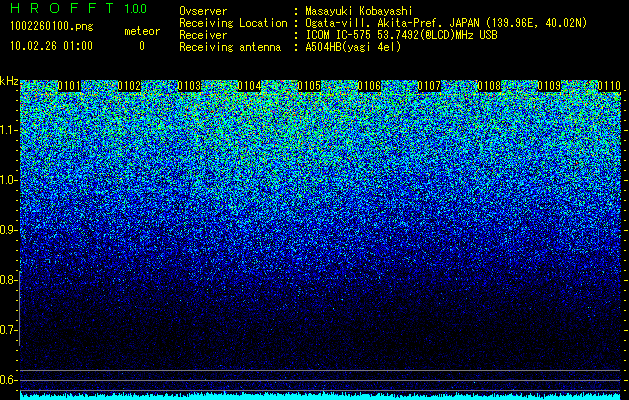Click the meteor count value 0
Image resolution: width=629 pixels, height=400 pixels.
point(142,46)
